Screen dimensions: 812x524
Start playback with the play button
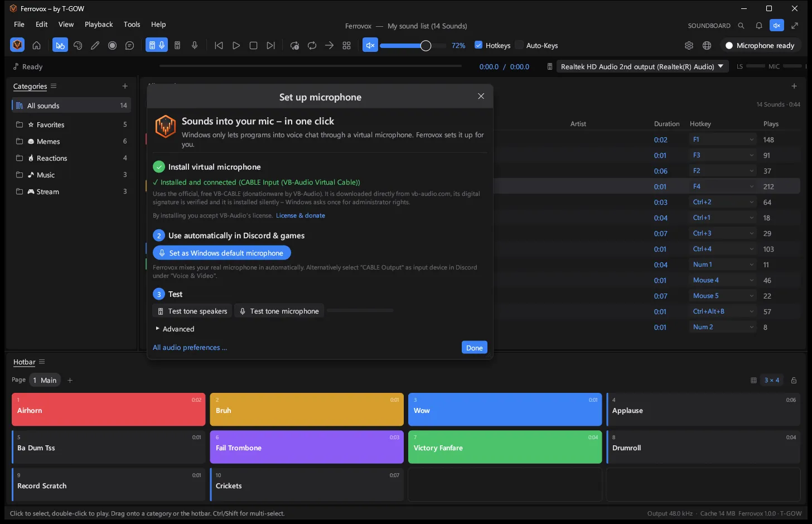[236, 46]
